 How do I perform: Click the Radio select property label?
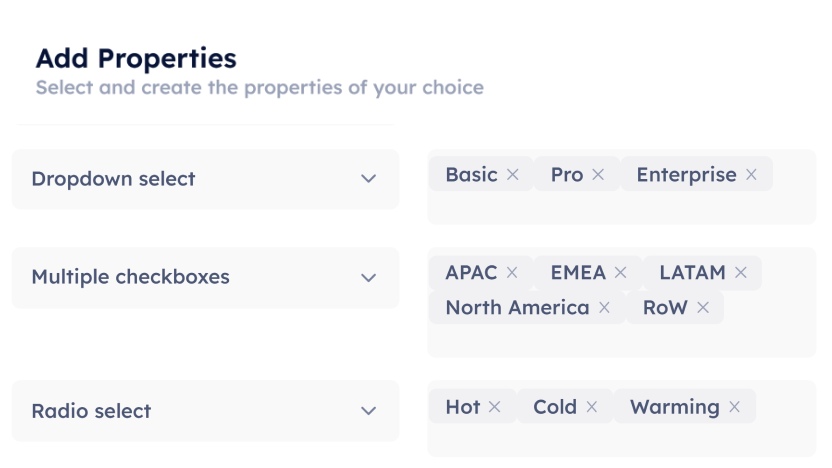pyautogui.click(x=91, y=411)
